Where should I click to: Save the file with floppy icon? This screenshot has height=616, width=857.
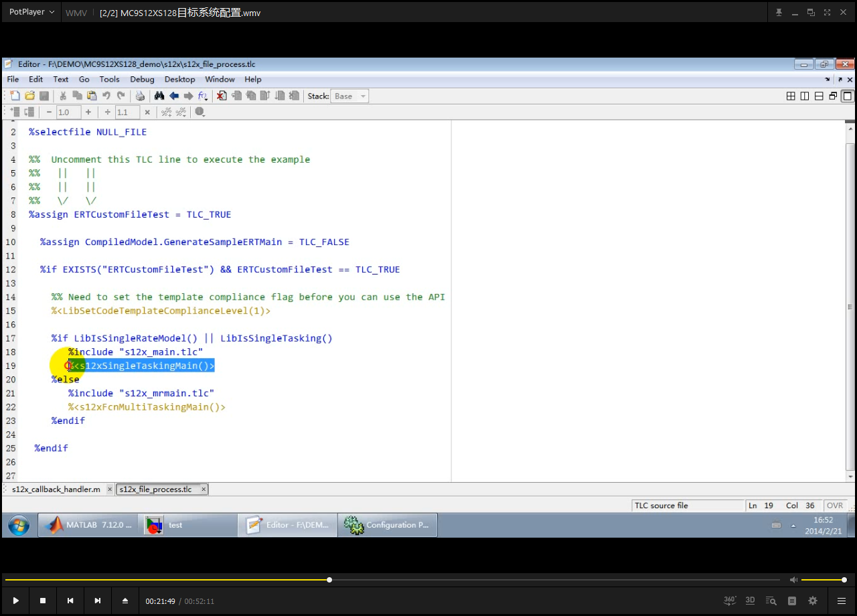point(44,96)
